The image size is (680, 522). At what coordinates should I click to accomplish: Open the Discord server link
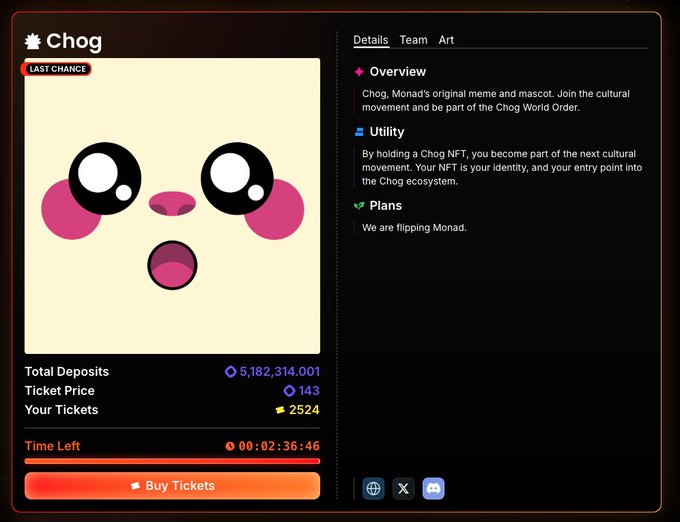point(434,489)
